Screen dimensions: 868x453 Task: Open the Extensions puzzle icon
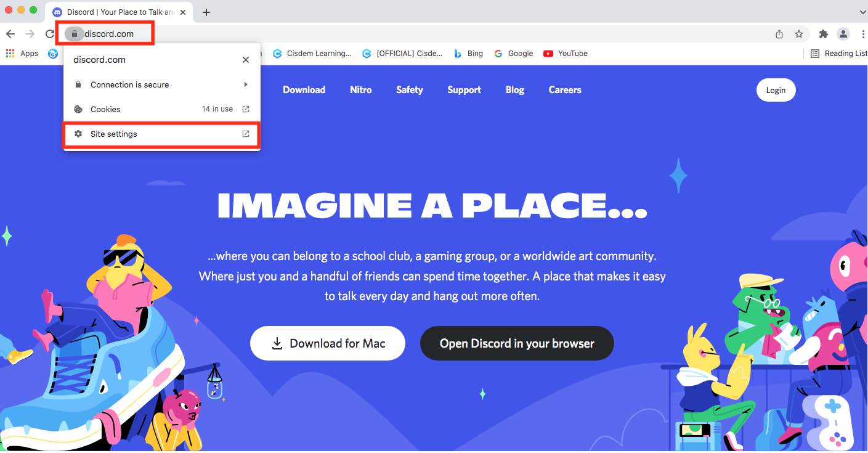tap(824, 34)
